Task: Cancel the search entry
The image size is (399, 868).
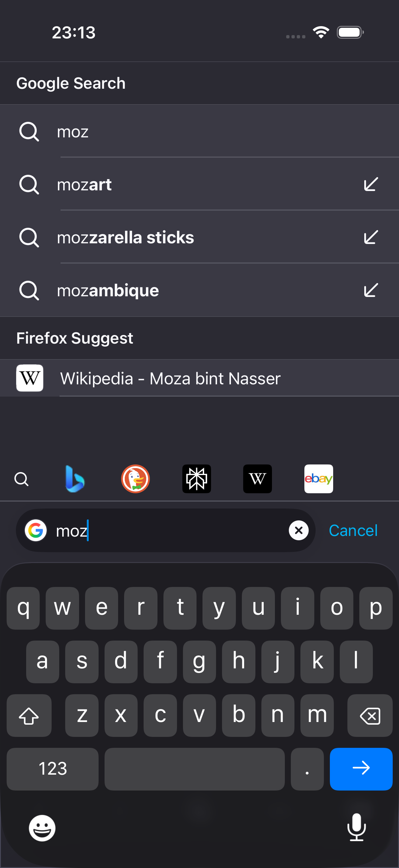Action: point(353,530)
